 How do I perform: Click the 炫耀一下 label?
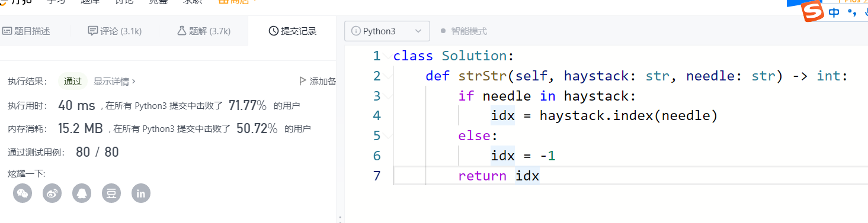click(27, 173)
